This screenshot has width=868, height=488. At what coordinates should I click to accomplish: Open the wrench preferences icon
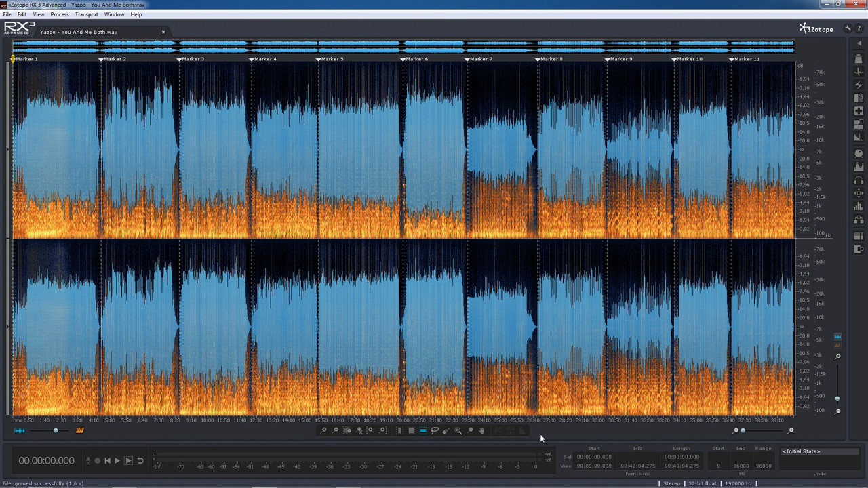tap(848, 28)
